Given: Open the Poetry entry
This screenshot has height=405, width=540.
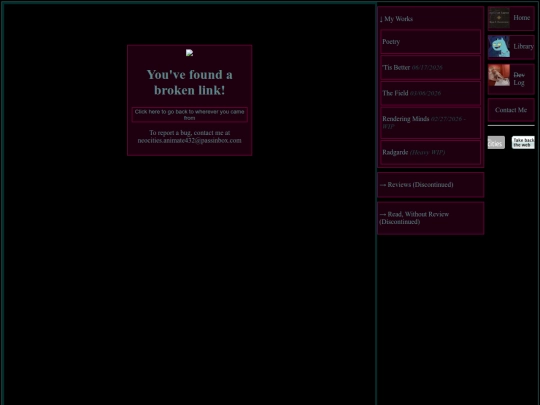Looking at the screenshot, I should click(430, 42).
